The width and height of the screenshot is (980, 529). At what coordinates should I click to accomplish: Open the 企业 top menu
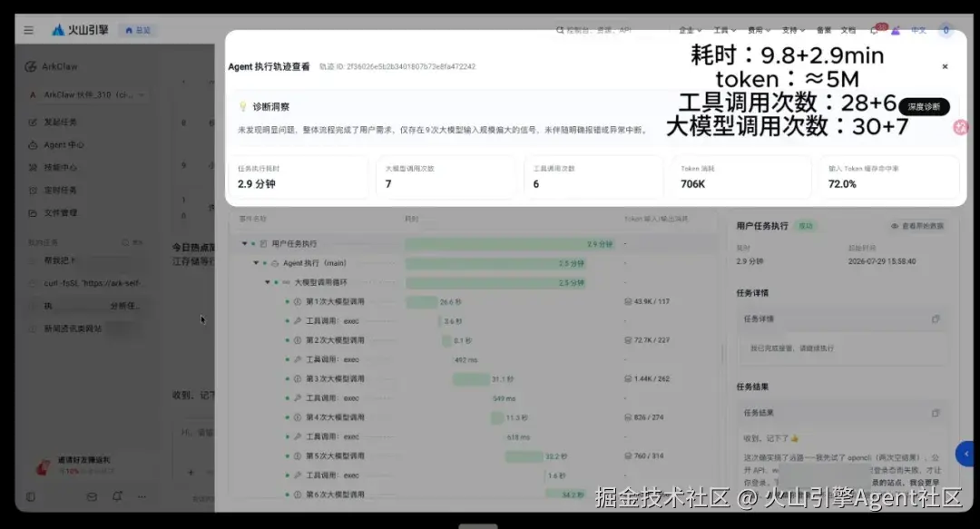690,30
